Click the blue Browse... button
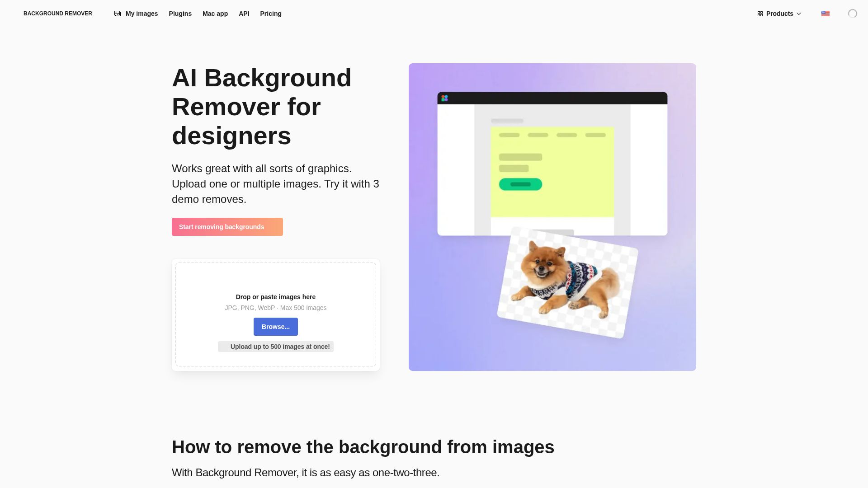This screenshot has width=868, height=488. click(x=275, y=327)
